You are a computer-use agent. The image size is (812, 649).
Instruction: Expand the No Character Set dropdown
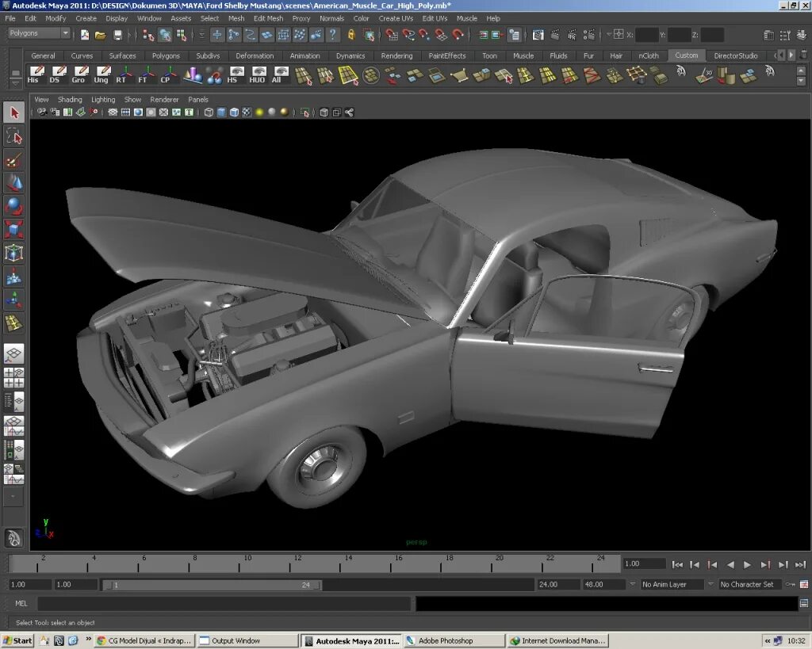(x=749, y=585)
